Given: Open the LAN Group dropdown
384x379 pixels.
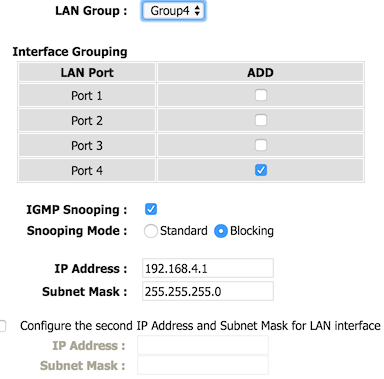Looking at the screenshot, I should pyautogui.click(x=173, y=11).
